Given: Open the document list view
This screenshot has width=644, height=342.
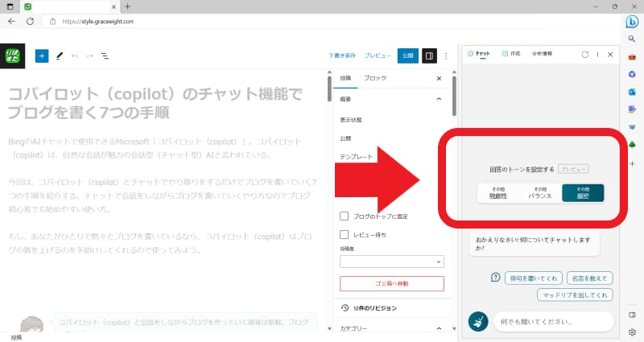Looking at the screenshot, I should coord(105,56).
